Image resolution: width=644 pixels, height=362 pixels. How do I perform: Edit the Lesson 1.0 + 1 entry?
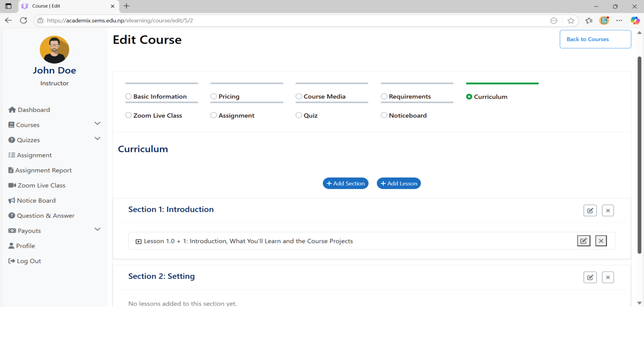[584, 241]
